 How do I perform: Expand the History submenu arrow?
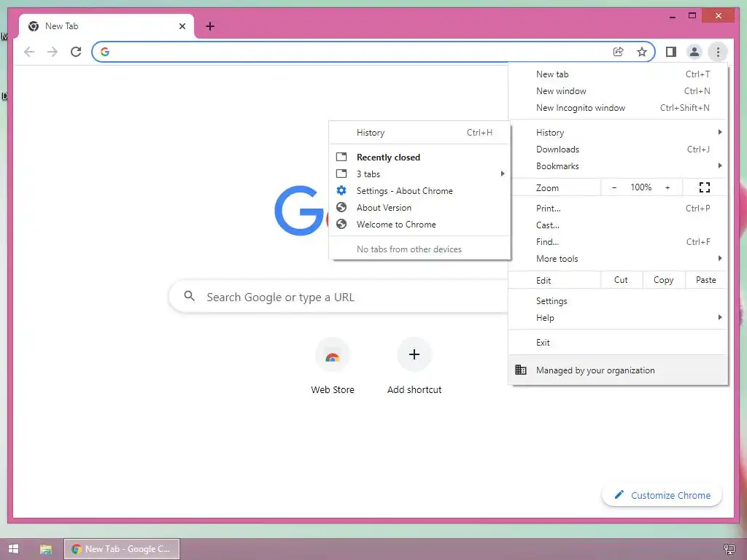point(720,132)
